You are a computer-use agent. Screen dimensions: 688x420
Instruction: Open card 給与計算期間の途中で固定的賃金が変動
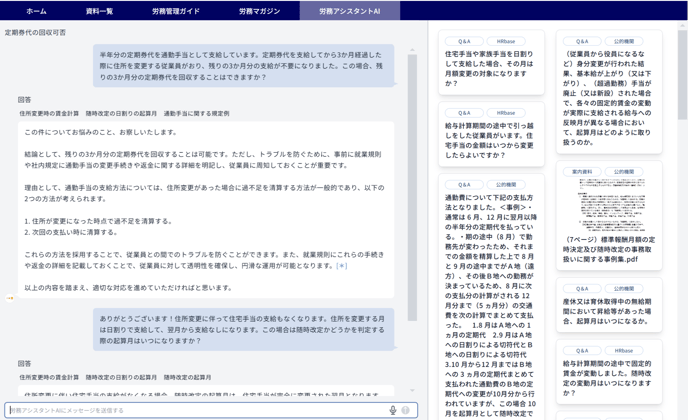click(x=609, y=371)
